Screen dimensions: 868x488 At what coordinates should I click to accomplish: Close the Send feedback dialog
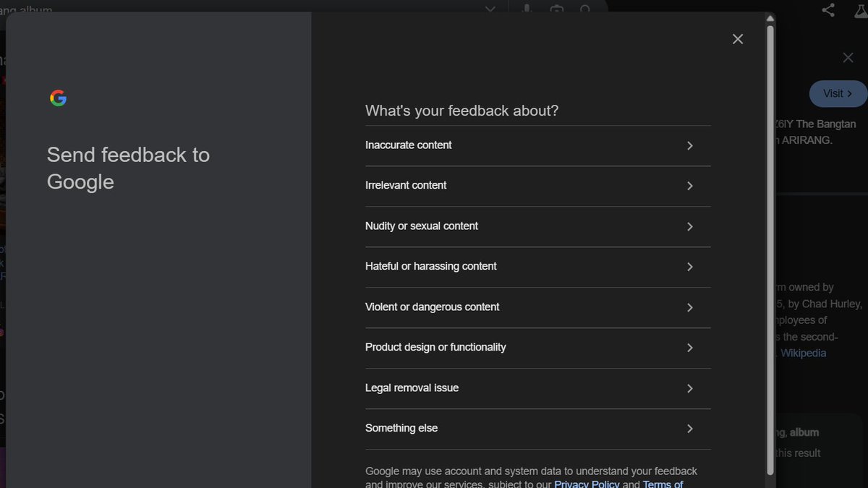[x=738, y=39]
